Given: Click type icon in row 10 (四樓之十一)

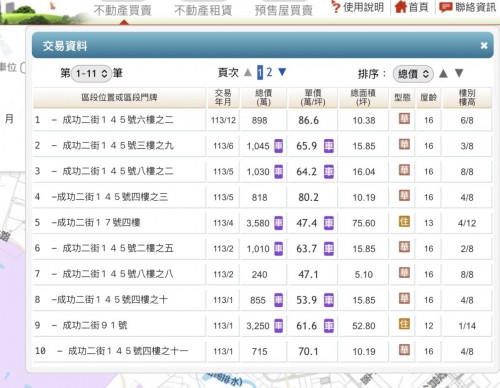Looking at the screenshot, I should (x=404, y=350).
